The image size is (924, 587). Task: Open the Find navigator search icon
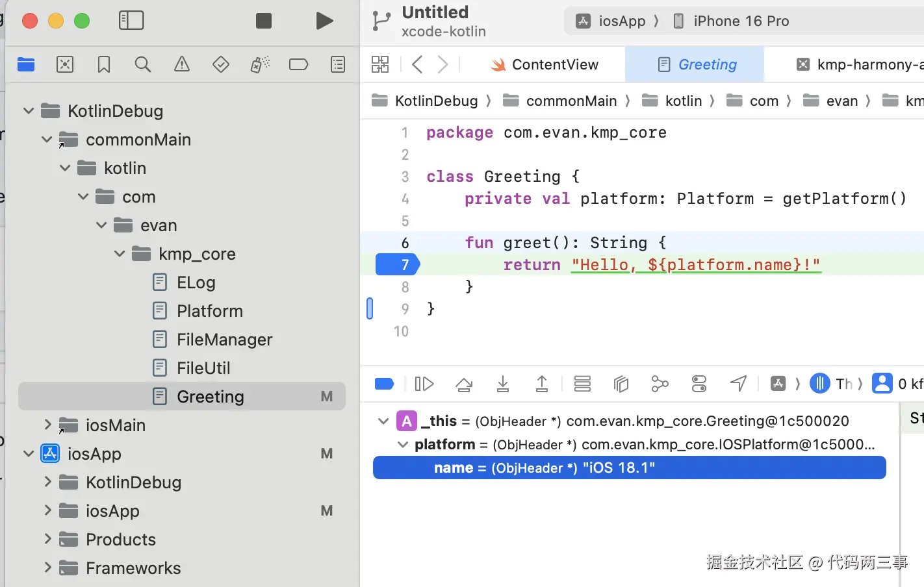click(x=142, y=64)
